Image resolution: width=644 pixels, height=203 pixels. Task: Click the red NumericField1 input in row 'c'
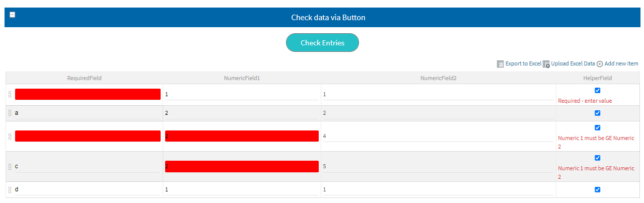click(242, 166)
